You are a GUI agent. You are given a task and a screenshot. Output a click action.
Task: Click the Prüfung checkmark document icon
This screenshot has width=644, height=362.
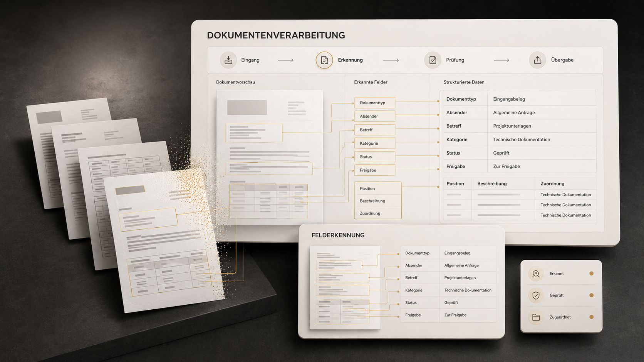(x=433, y=60)
